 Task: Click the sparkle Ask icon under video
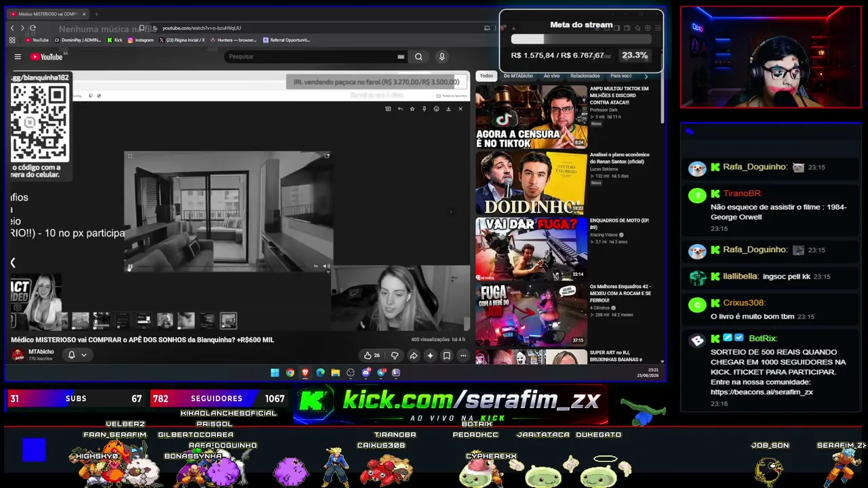(430, 355)
